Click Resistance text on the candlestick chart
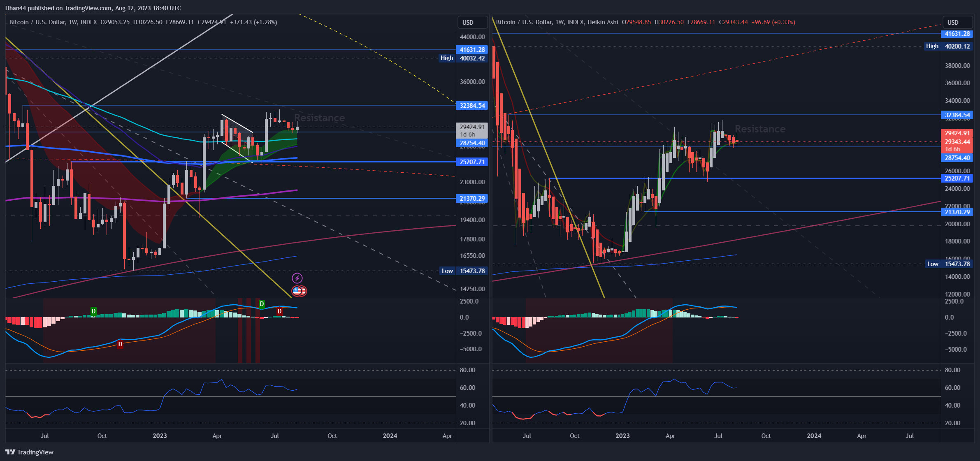980x461 pixels. click(320, 118)
